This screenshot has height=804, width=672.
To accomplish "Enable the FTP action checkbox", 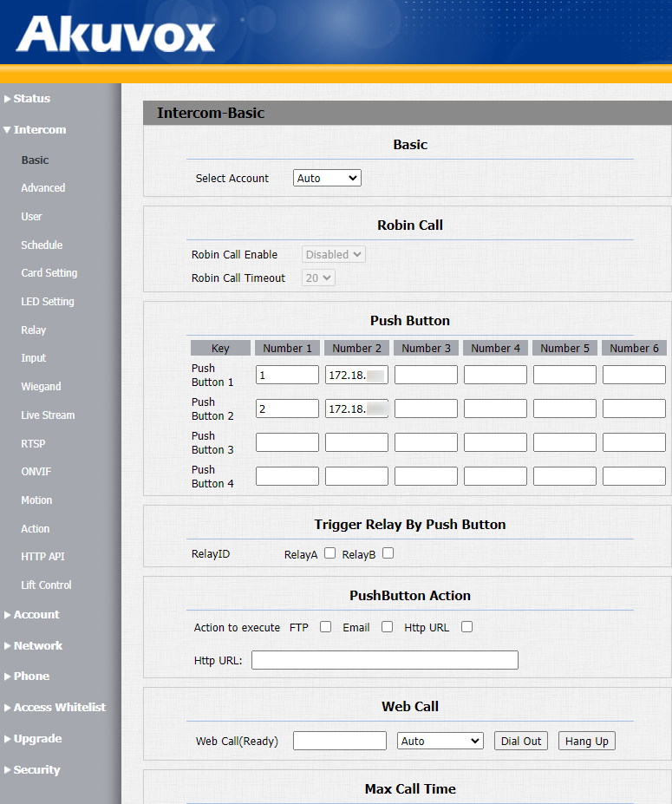I will 325,627.
